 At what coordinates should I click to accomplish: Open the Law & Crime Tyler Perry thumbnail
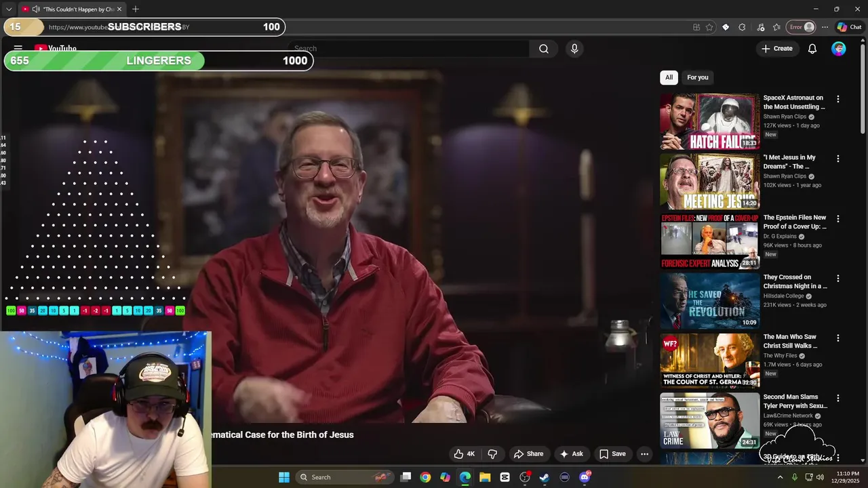[709, 421]
